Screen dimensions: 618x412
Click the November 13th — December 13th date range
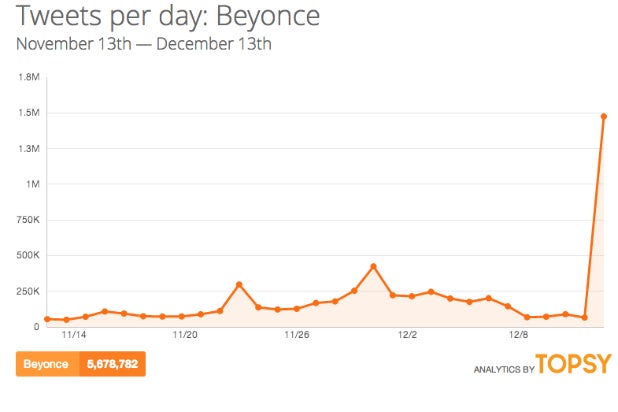coord(144,44)
